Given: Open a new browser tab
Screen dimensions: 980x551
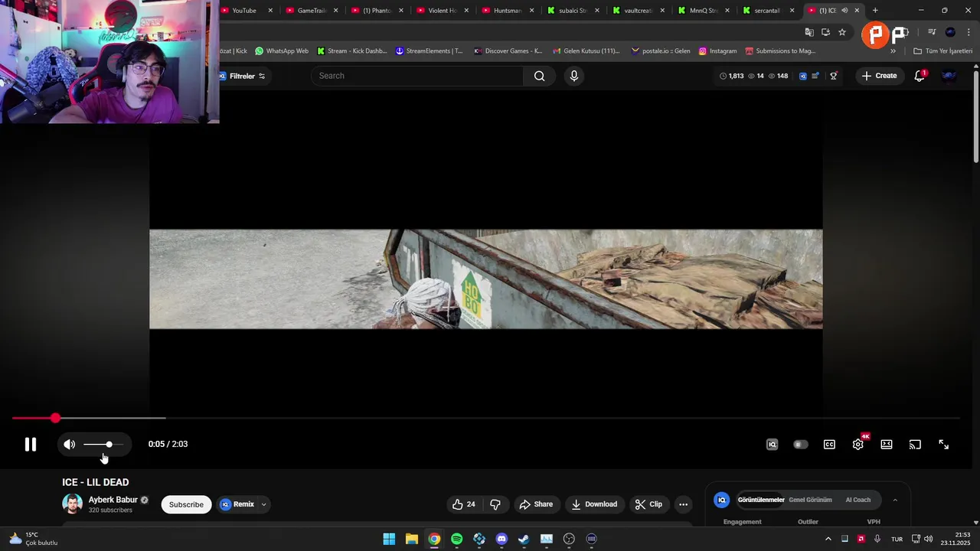Looking at the screenshot, I should click(x=875, y=11).
